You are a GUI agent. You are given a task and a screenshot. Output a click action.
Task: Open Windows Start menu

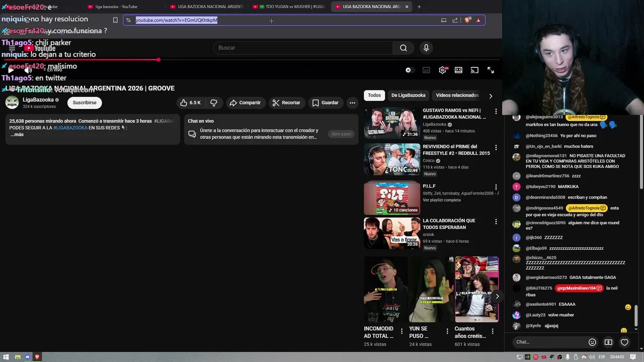(7, 357)
